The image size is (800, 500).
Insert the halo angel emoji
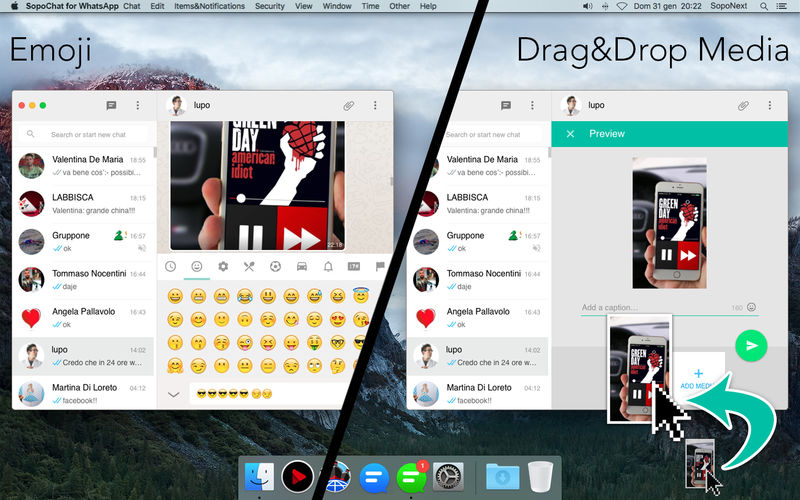click(x=360, y=295)
